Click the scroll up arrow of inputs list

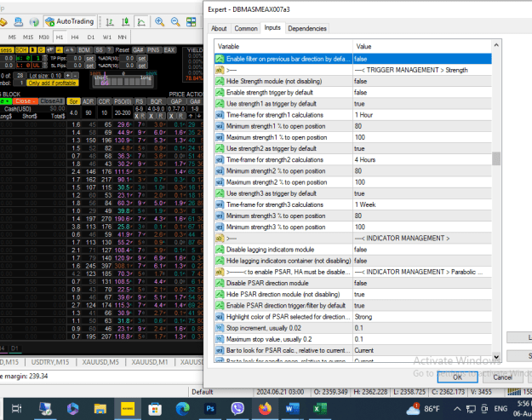tap(496, 45)
